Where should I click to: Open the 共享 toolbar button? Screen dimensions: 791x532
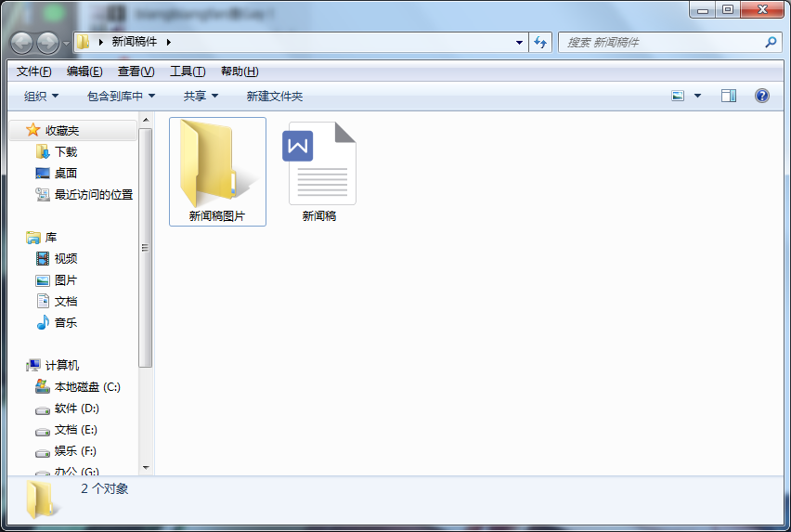pos(201,96)
